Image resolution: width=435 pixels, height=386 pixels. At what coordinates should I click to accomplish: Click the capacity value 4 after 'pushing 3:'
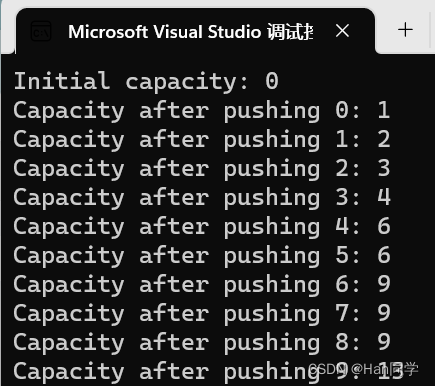[x=384, y=197]
